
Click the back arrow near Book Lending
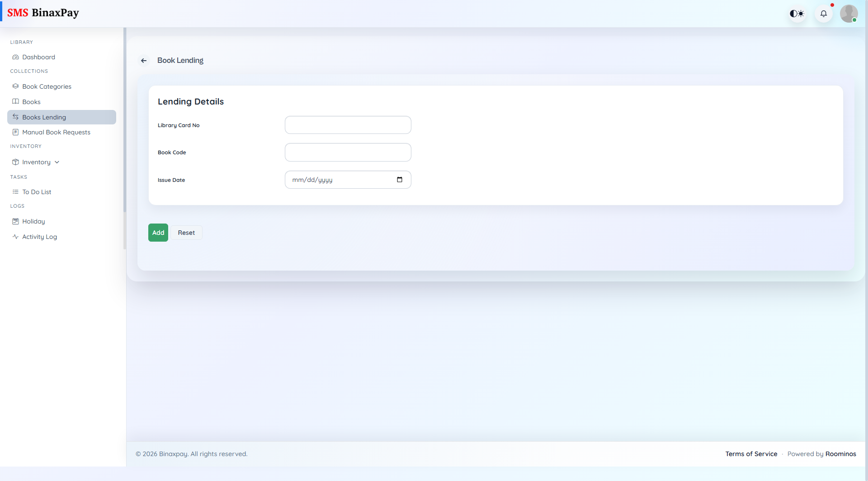click(144, 60)
